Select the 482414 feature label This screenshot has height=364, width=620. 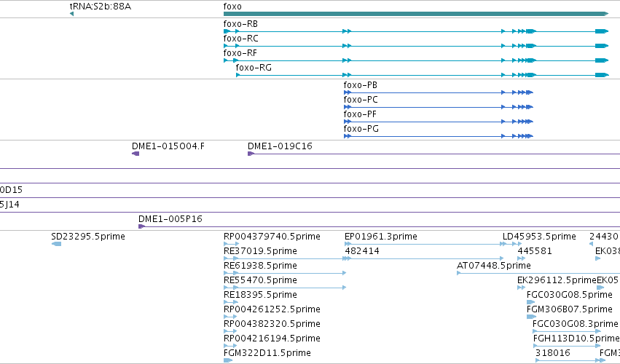(362, 251)
